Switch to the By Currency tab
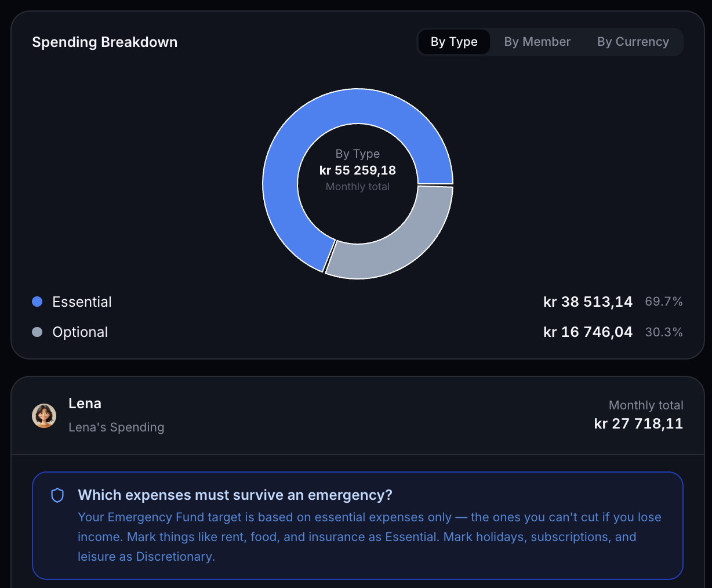Image resolution: width=712 pixels, height=588 pixels. (633, 42)
